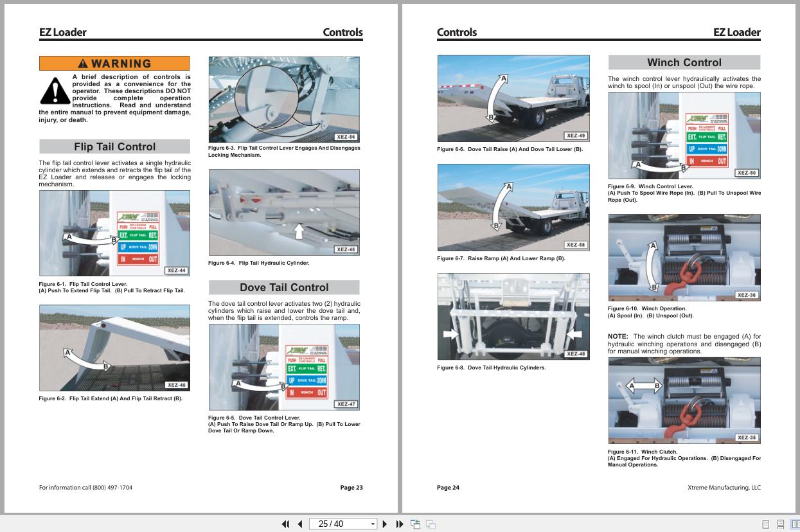
Task: Click Figure 6-8 dove tail cylinders image
Action: tap(513, 316)
